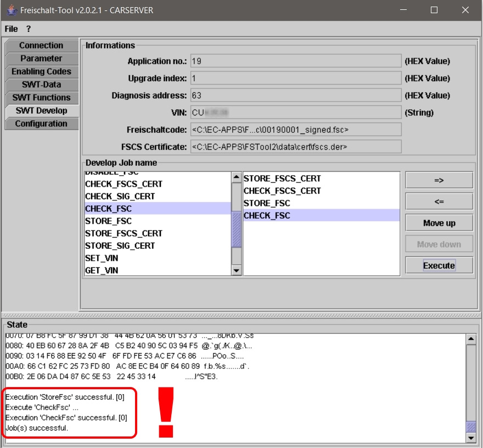Screen dimensions: 483x448
Task: Select GET_VIN in the job list
Action: point(158,270)
